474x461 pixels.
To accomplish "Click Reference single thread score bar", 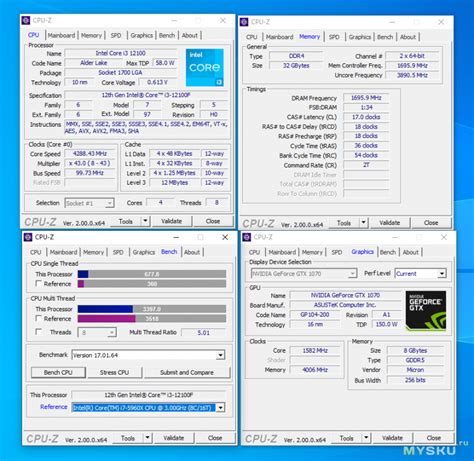I will pyautogui.click(x=152, y=284).
